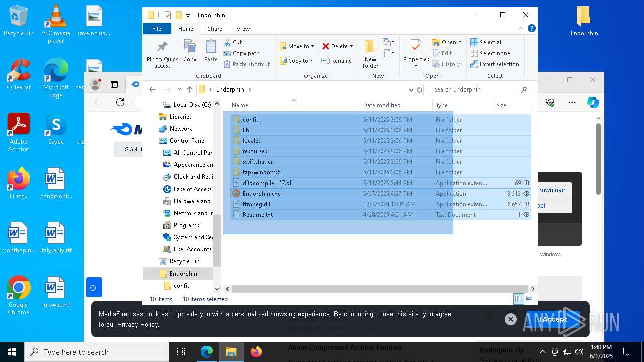Screen dimensions: 644x362
Task: Open Customize Quick Access Toolbar dropdown
Action: (188, 15)
